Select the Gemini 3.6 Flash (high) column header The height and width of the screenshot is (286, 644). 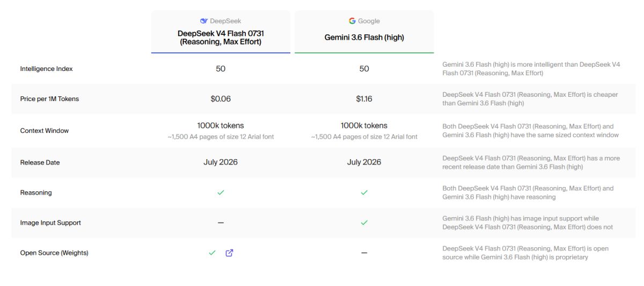[364, 32]
